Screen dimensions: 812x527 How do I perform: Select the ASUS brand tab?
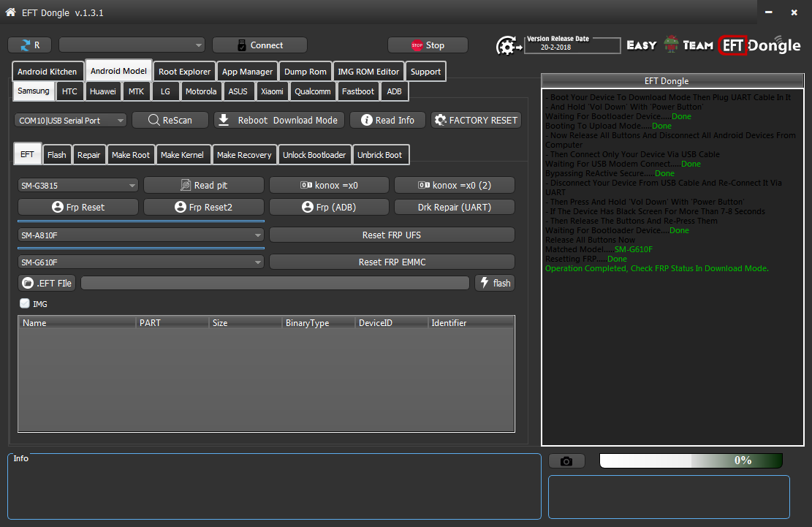(x=238, y=91)
